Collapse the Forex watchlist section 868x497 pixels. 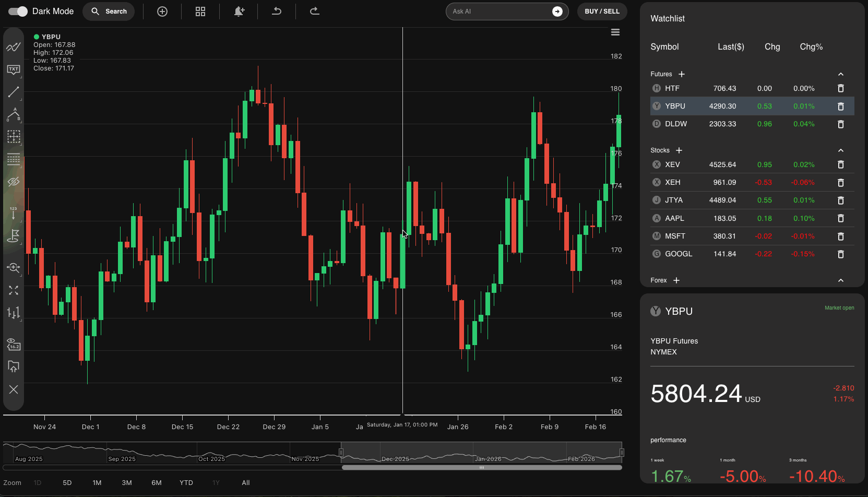[840, 280]
